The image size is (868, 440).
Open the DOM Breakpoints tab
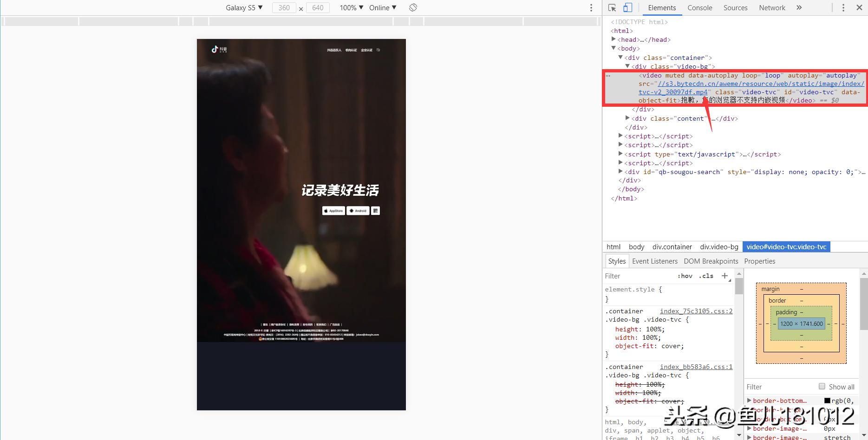[x=711, y=261]
